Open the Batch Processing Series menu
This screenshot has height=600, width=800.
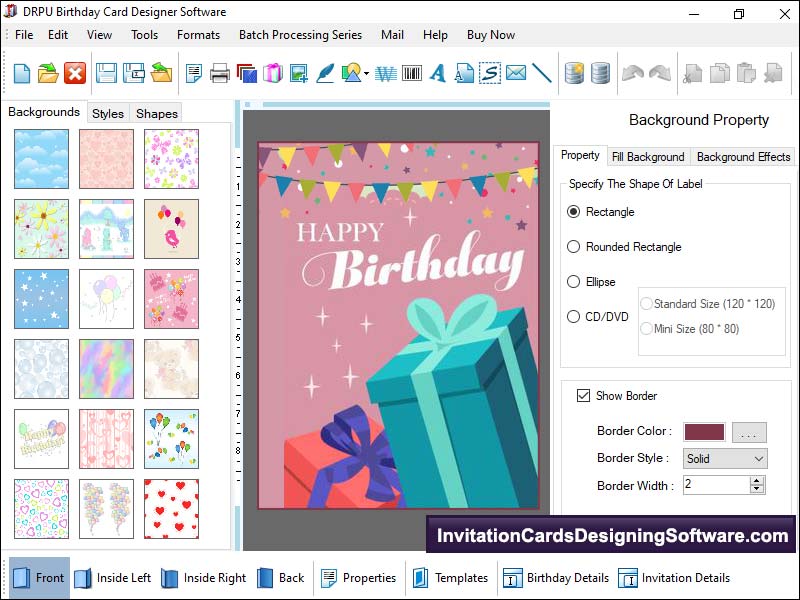pos(300,35)
